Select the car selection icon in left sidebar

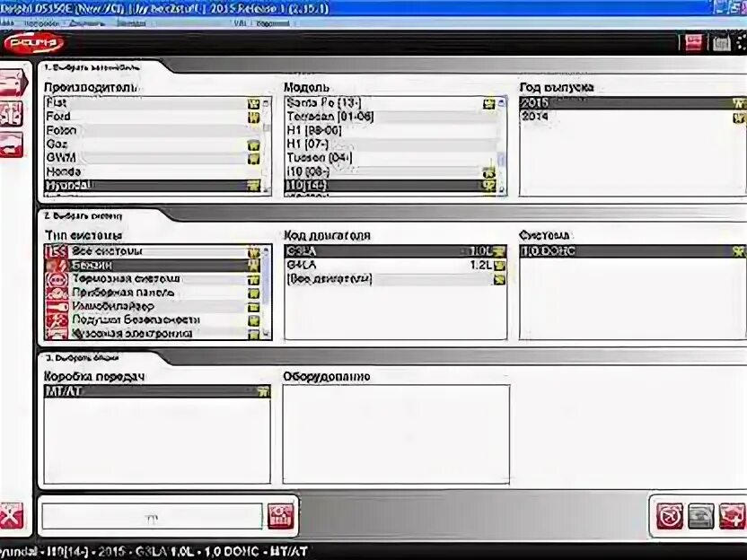coord(13,83)
